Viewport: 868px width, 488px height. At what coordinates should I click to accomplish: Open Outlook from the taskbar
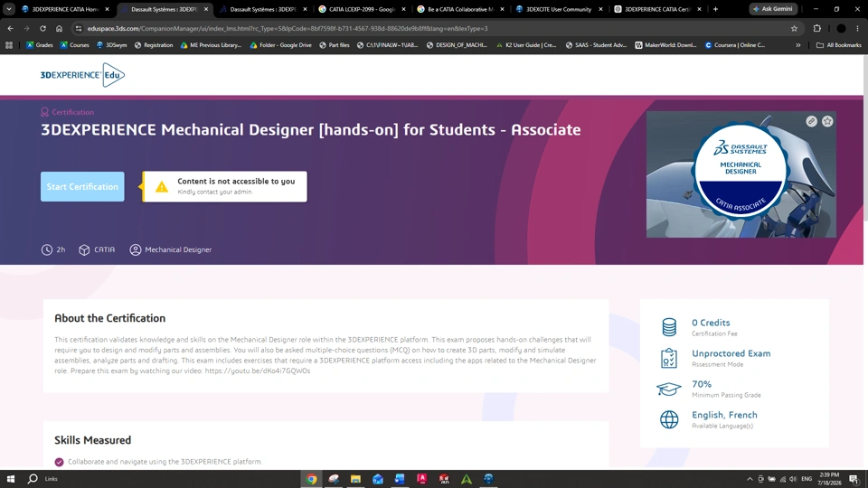point(378,479)
